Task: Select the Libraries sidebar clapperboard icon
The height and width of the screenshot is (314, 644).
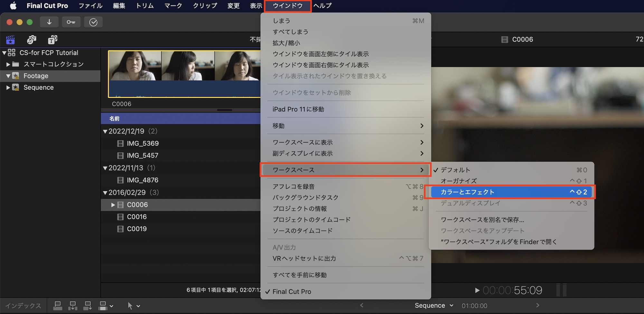Action: 10,40
